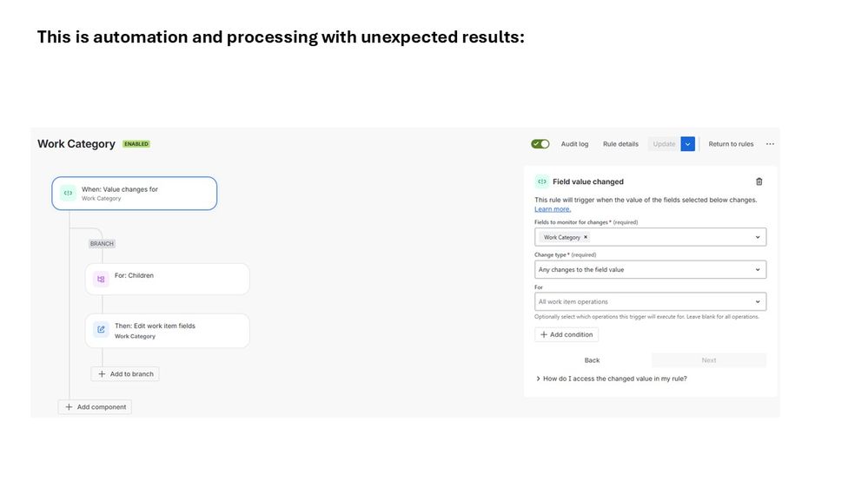Open the Change type dropdown
This screenshot has height=488, width=868.
[x=758, y=270]
